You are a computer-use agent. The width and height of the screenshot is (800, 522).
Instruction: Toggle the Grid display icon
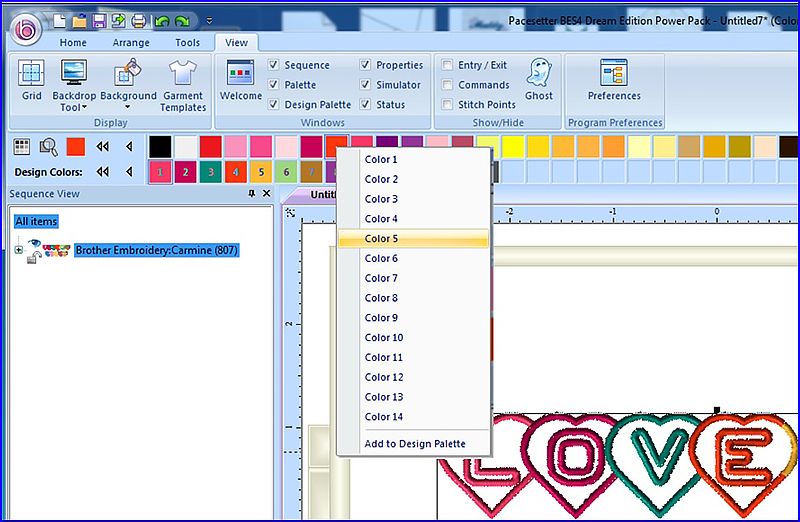tap(31, 78)
